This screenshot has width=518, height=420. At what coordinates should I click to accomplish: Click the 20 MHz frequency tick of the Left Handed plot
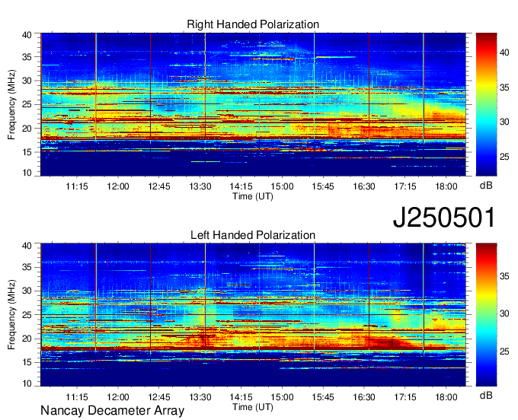(x=27, y=339)
